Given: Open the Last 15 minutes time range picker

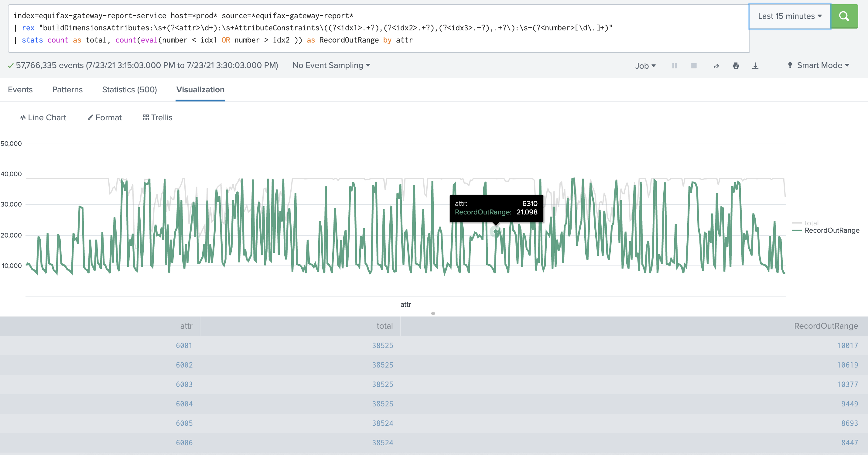Looking at the screenshot, I should 789,16.
